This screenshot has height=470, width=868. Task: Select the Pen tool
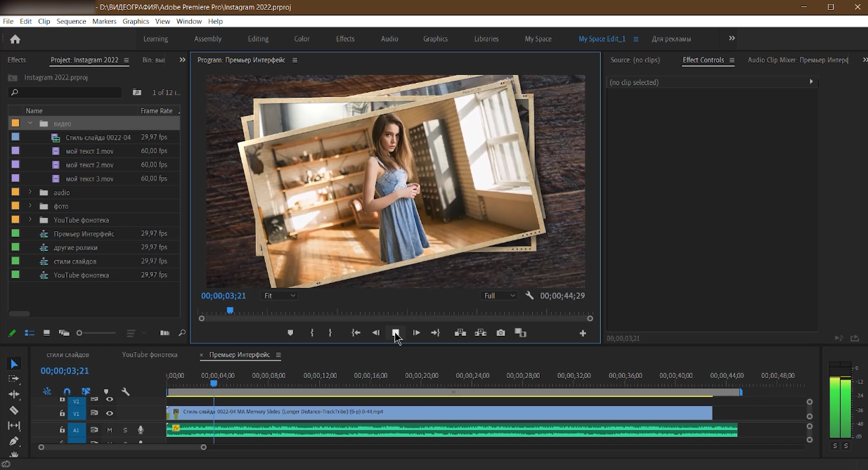click(14, 441)
